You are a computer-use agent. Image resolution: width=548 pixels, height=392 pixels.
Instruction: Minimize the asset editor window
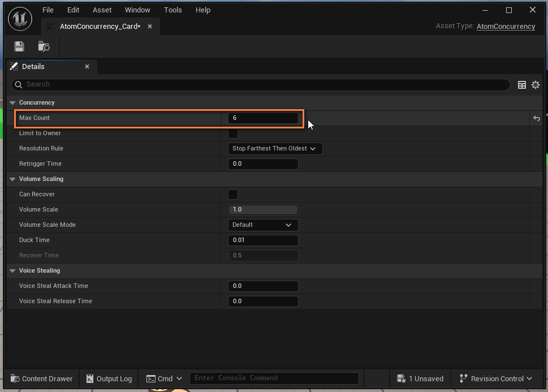coord(485,10)
